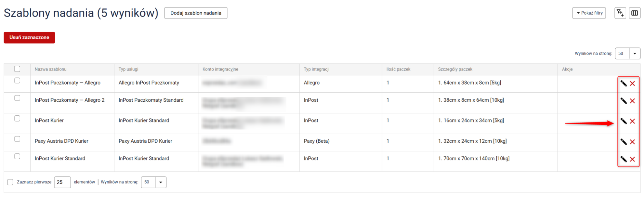Remove InPost Paczkomaty — Allegro with red X
644x197 pixels.
click(x=632, y=83)
